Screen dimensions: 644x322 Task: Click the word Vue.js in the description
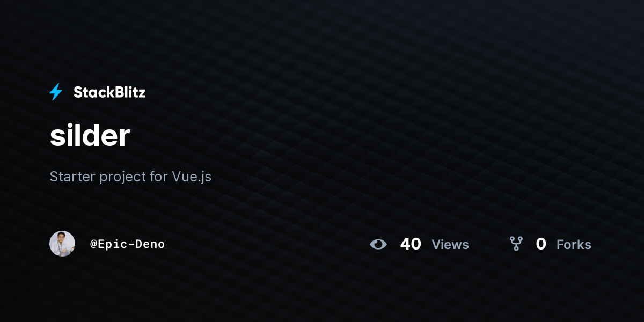(192, 177)
